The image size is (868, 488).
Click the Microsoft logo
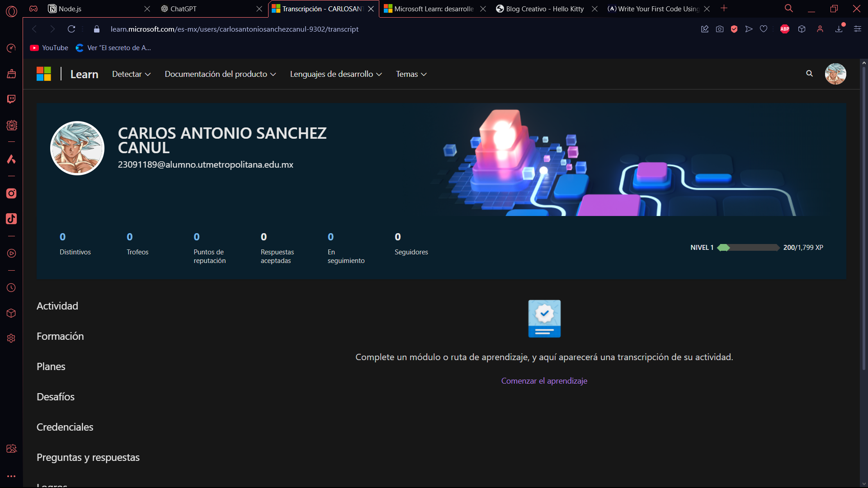44,74
